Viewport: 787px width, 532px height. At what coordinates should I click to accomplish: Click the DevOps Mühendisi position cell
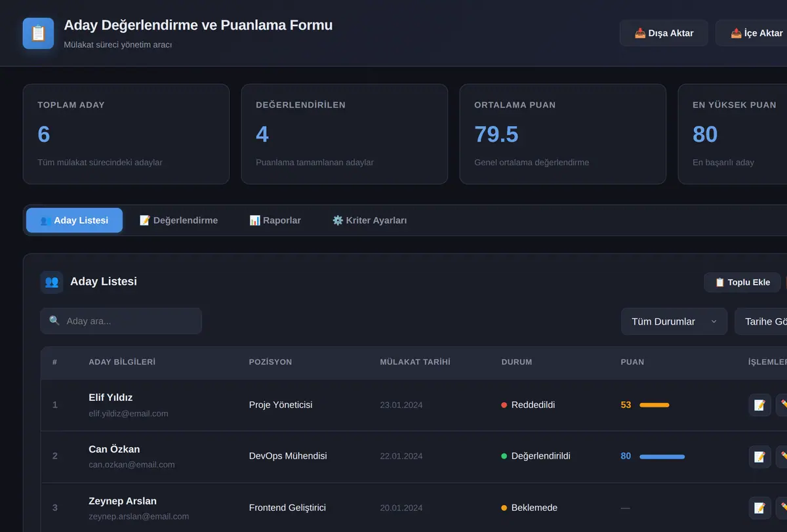coord(288,456)
